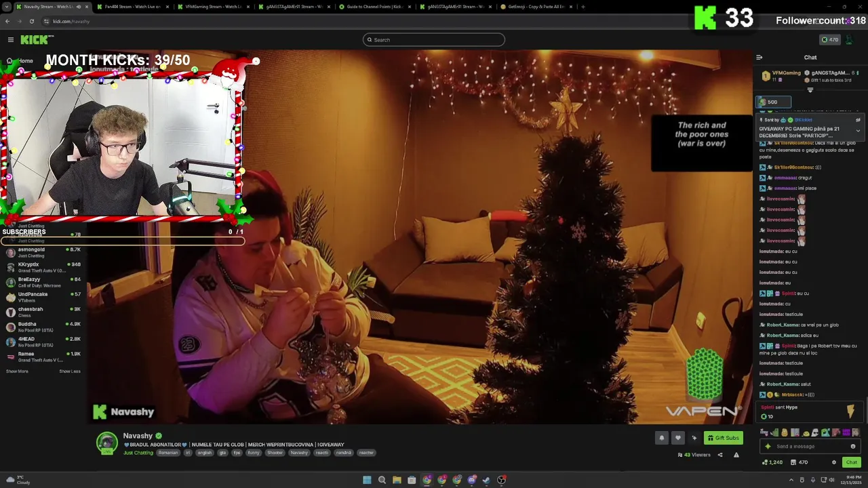Open the 470 channel points balance at top
Viewport: 868px width, 488px height.
(x=830, y=40)
